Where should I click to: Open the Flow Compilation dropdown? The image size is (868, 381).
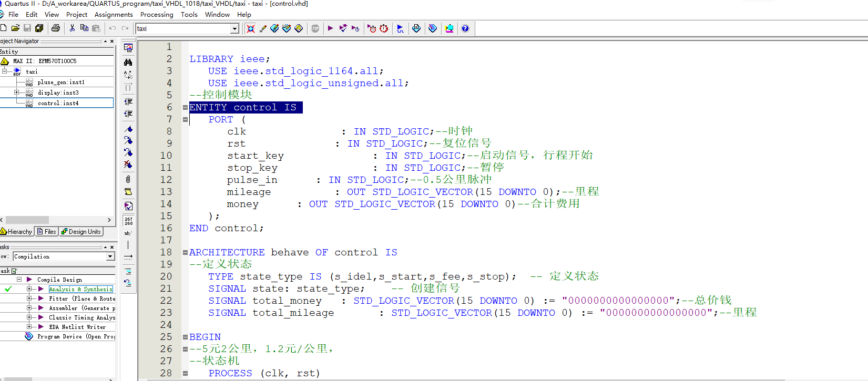(x=110, y=256)
